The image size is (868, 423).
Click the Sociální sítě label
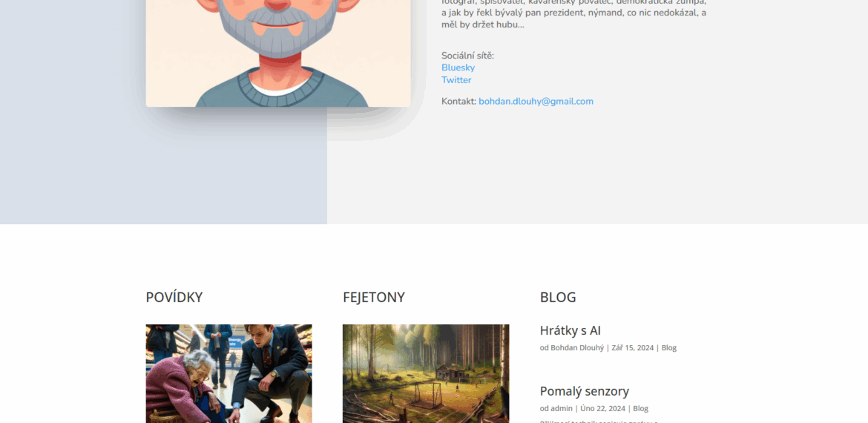(x=467, y=56)
